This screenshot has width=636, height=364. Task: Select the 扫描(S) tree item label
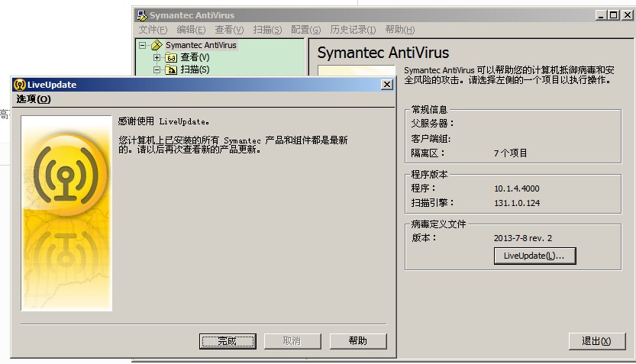point(195,69)
